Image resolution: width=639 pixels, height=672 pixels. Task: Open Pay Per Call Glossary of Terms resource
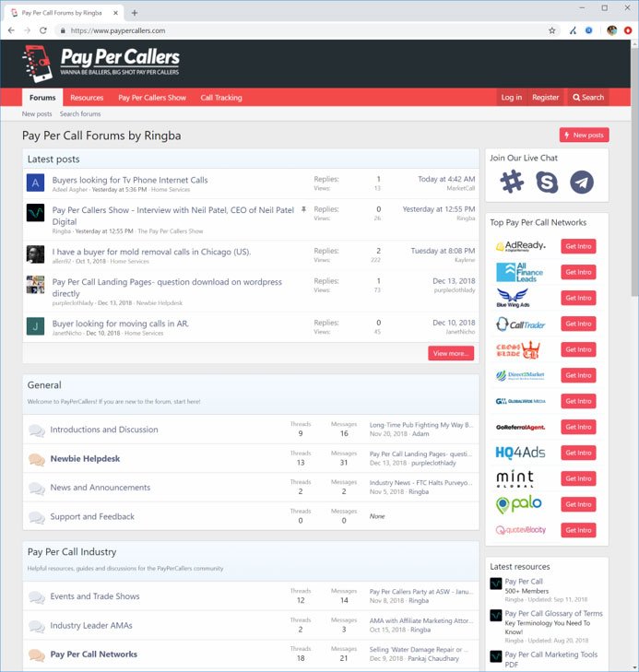554,613
